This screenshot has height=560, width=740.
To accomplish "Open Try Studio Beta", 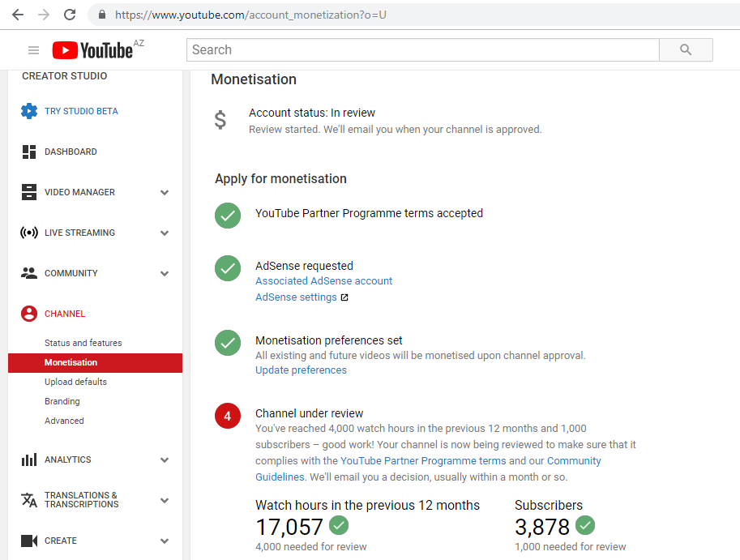I will point(81,111).
